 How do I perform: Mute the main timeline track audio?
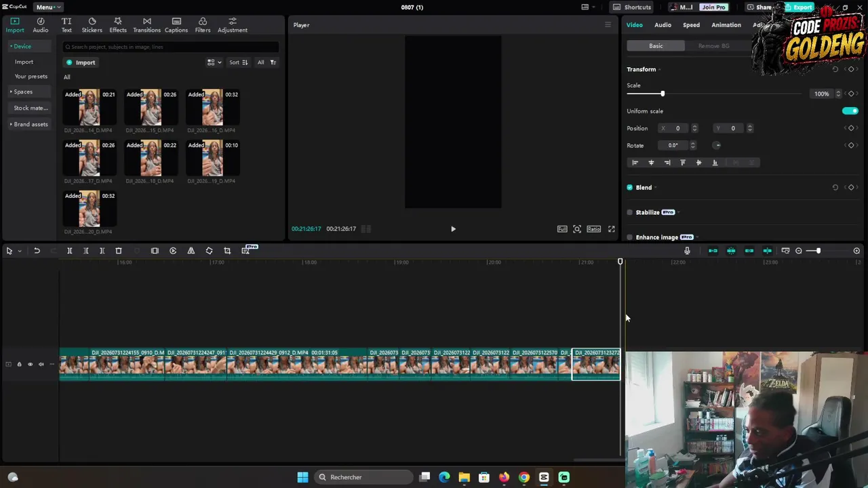click(41, 365)
